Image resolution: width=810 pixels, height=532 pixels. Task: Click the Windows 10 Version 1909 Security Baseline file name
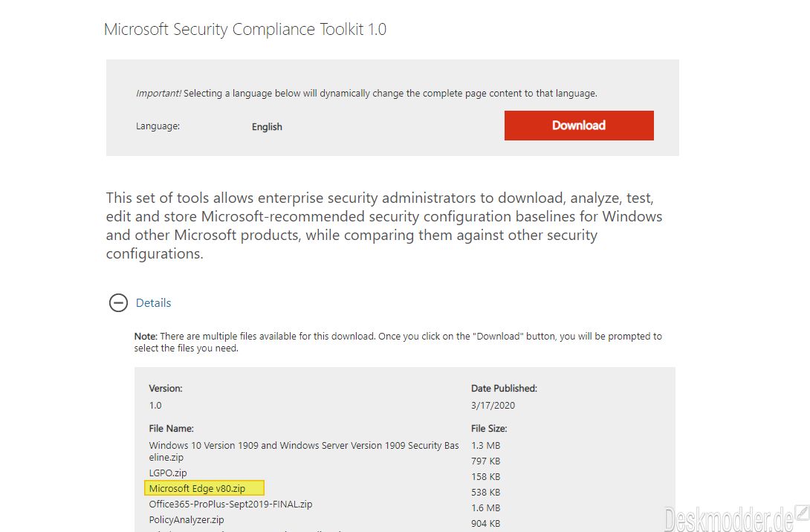coord(304,452)
